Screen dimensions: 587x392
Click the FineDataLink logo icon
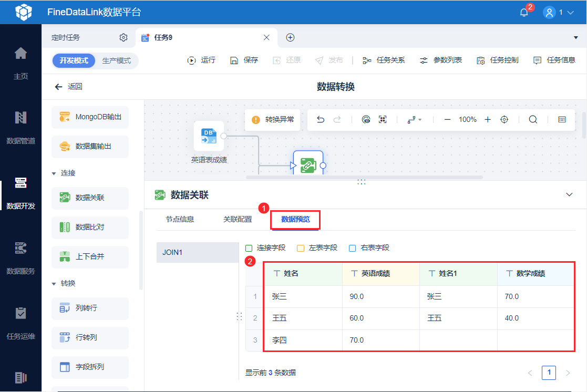click(x=24, y=12)
